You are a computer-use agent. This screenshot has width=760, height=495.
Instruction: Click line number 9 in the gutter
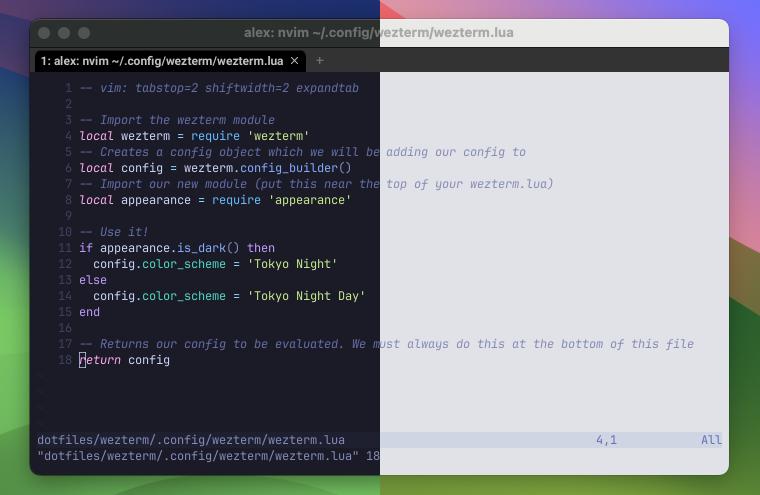[68, 216]
